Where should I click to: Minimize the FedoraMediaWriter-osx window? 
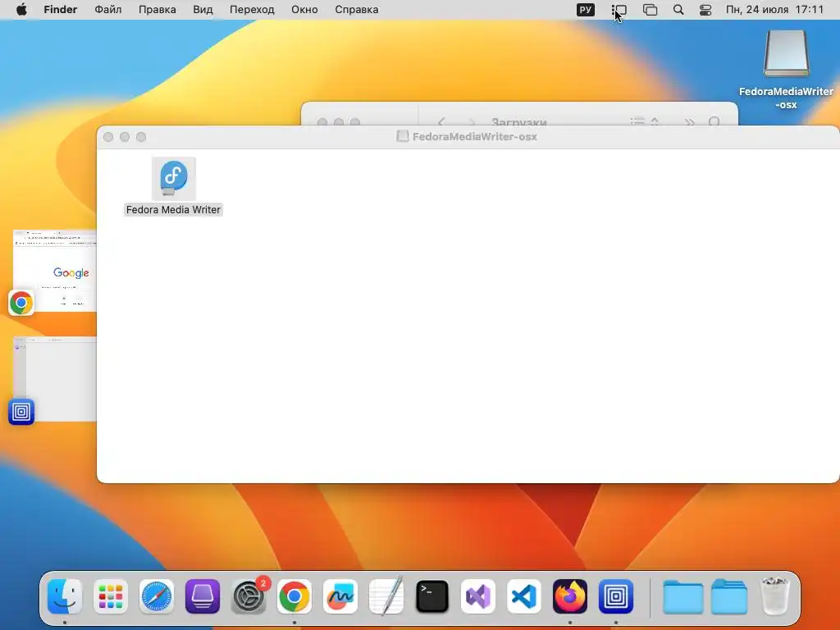click(x=125, y=137)
